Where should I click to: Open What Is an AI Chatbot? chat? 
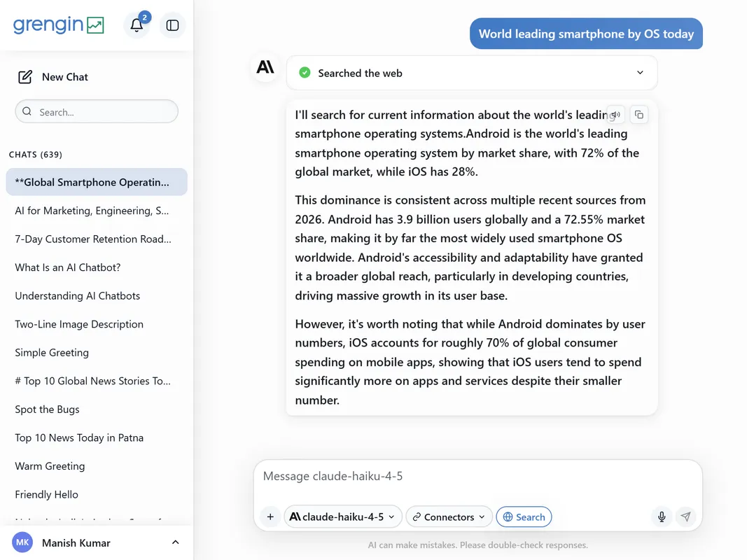point(97,267)
